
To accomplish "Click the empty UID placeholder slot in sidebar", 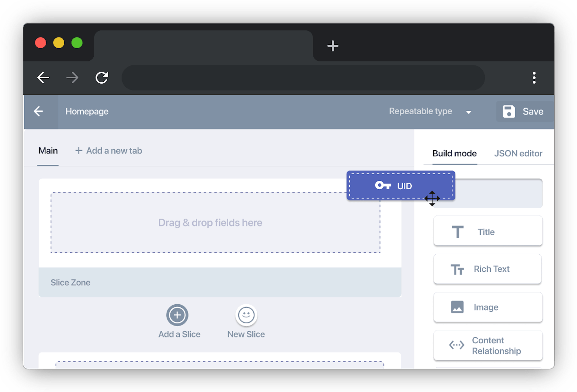I will pos(499,194).
